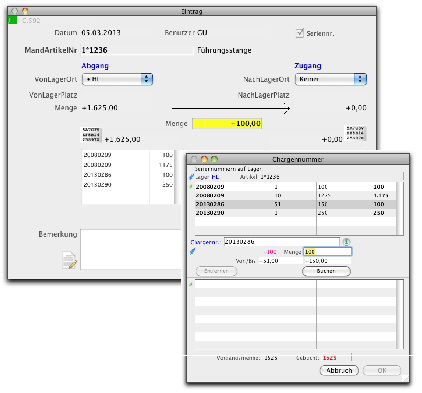Click the scrollbar of the Chargennummer list
Image resolution: width=422 pixels, height=393 pixels.
click(x=400, y=208)
